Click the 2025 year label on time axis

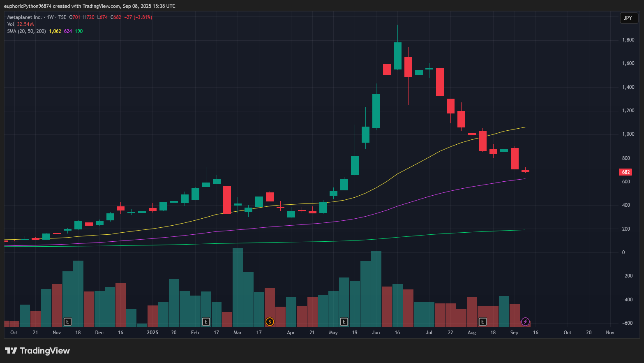(152, 333)
